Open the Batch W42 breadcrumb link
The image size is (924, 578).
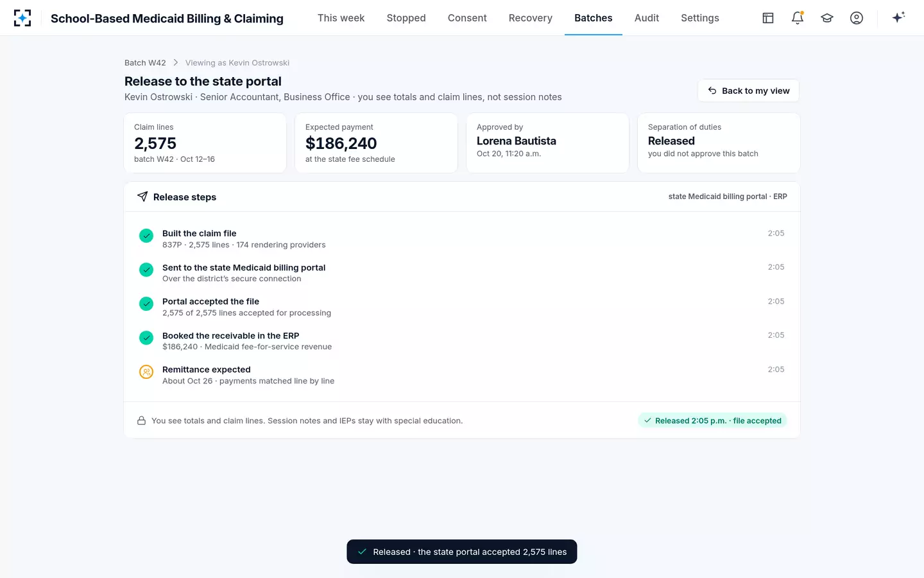(x=145, y=62)
